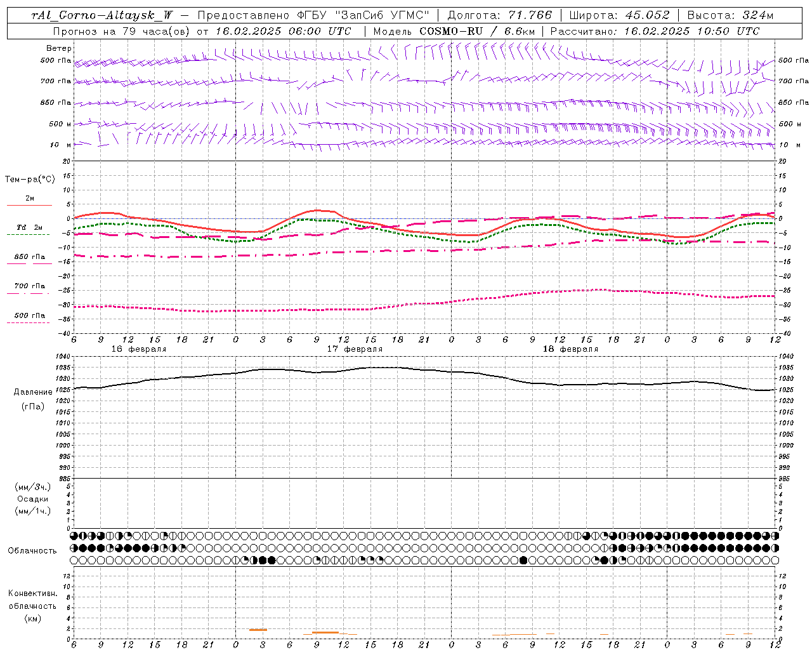Click the line sample under the 2м legend
812x650 pixels.
pos(29,206)
